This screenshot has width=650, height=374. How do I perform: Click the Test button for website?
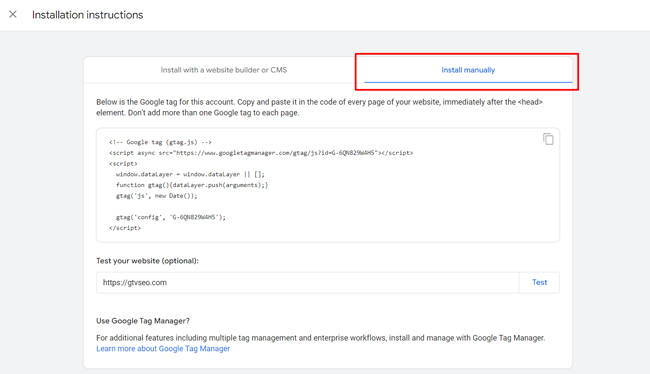click(x=539, y=282)
